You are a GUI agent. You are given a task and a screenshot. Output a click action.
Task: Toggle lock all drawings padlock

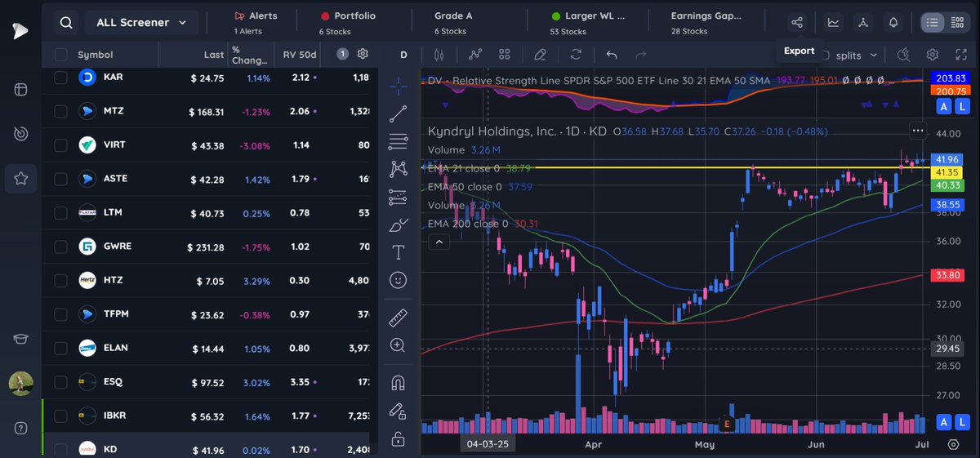[399, 439]
